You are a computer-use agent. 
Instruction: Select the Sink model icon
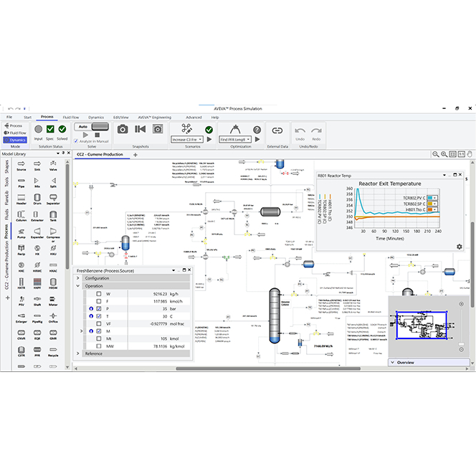click(37, 164)
